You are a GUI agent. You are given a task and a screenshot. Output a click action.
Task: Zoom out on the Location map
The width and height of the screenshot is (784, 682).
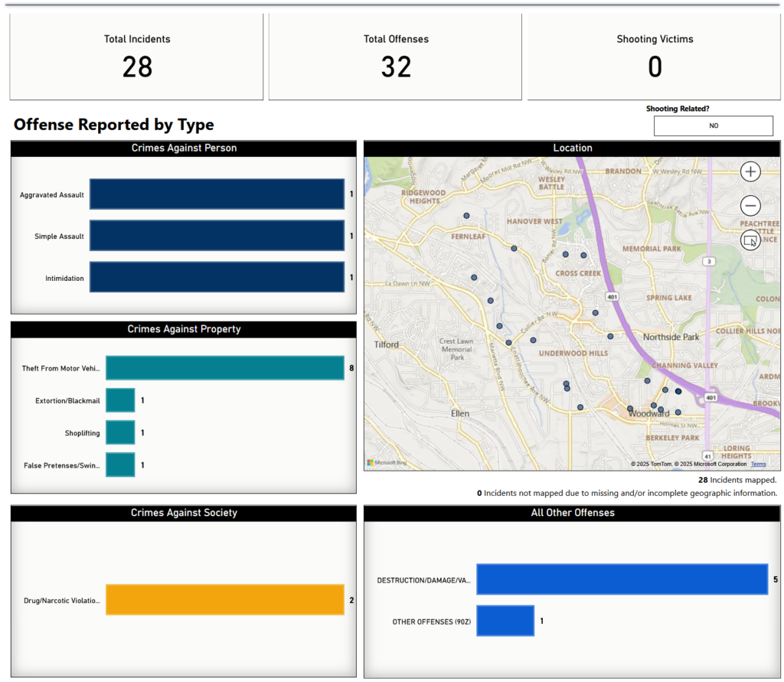tap(750, 206)
